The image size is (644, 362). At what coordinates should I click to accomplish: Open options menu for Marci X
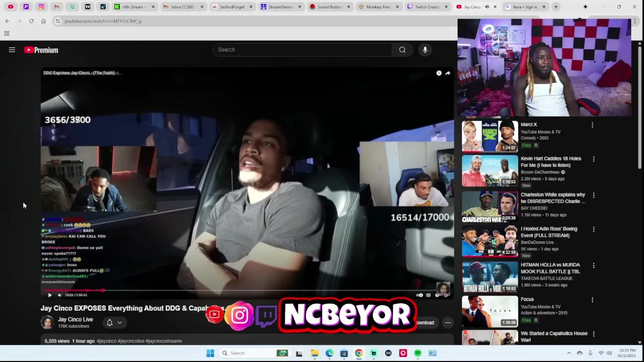(x=592, y=125)
